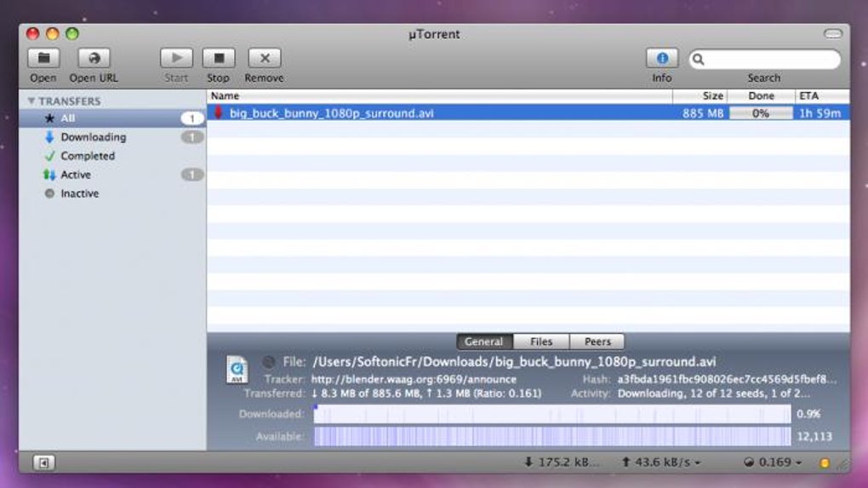Remove the selected torrent with X icon
The image size is (868, 488).
(265, 58)
